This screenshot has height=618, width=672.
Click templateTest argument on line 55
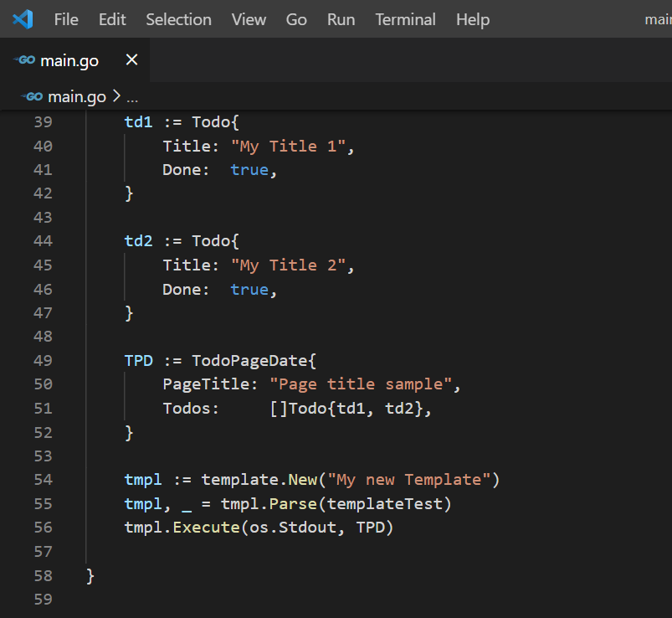coord(384,504)
